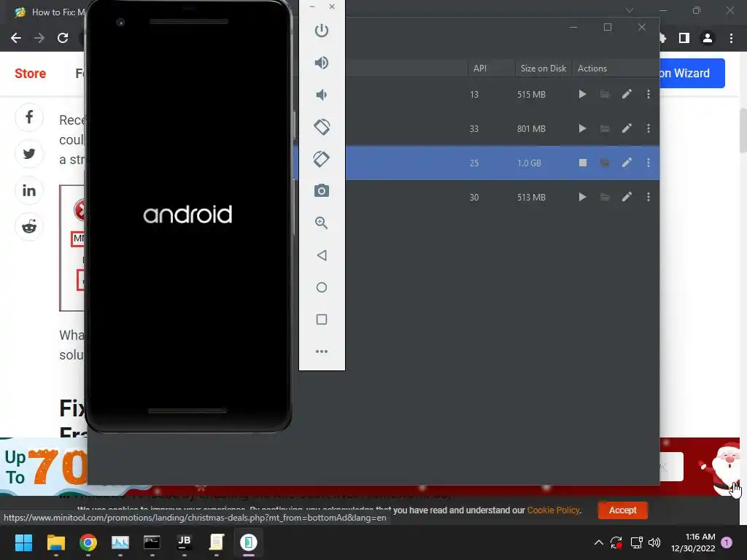This screenshot has height=560, width=747.
Task: Click the Actions column header
Action: (616, 69)
